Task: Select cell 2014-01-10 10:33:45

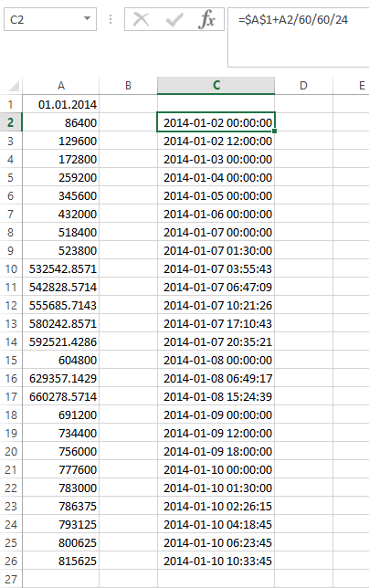Action: 216,561
